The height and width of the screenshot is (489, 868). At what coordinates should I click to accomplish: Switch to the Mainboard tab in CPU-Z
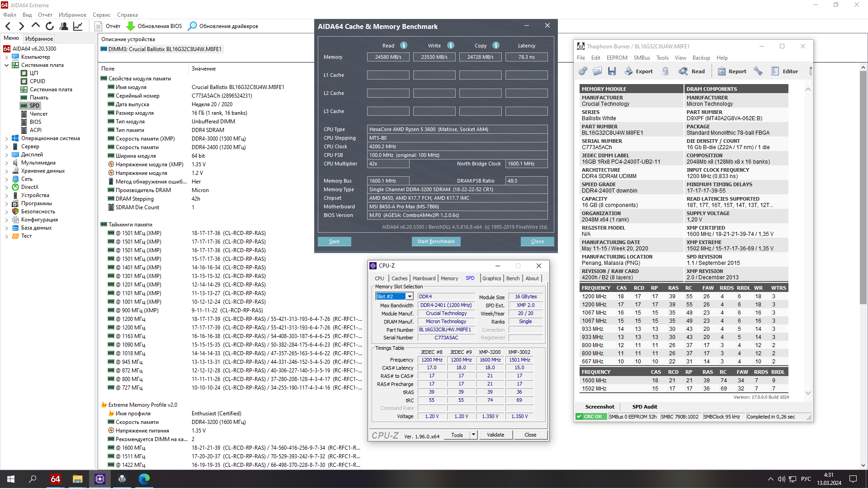424,279
